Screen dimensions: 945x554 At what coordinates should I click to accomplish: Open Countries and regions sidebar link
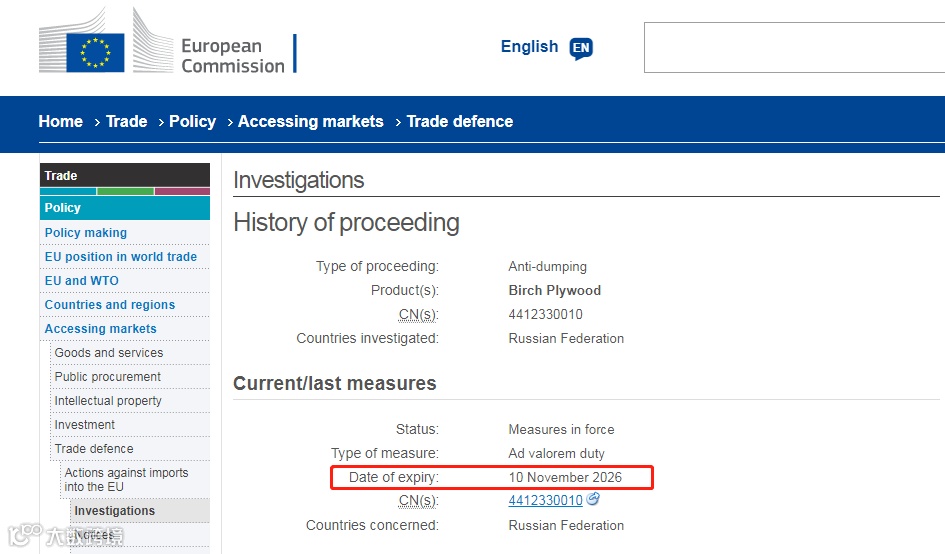point(110,305)
